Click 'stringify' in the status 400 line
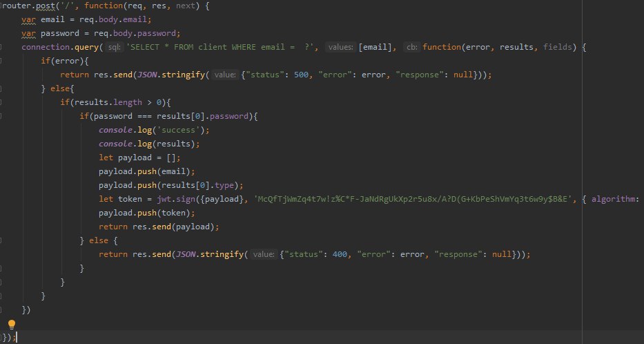 coord(222,254)
